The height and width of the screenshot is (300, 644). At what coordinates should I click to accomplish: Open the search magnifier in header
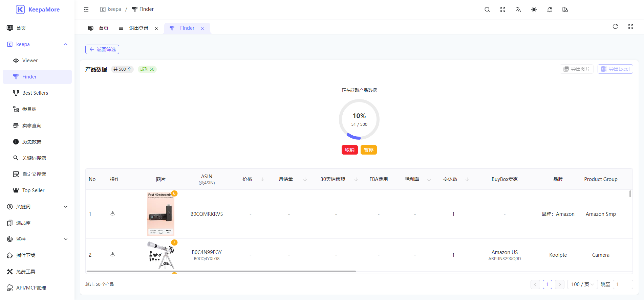pos(487,9)
